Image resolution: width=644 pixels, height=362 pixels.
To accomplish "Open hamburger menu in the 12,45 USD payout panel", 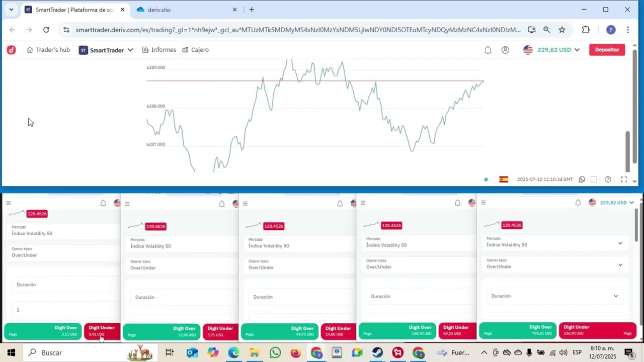I will click(127, 204).
